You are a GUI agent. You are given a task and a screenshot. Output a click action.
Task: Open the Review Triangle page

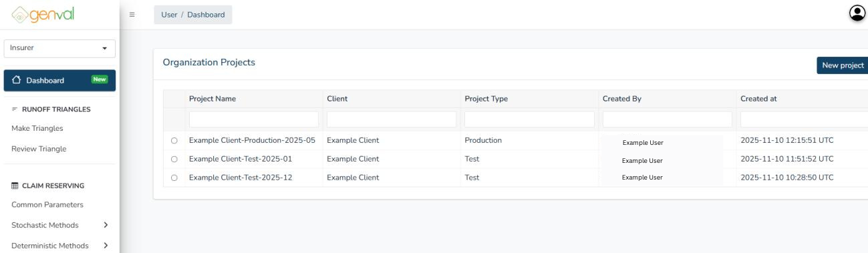39,149
